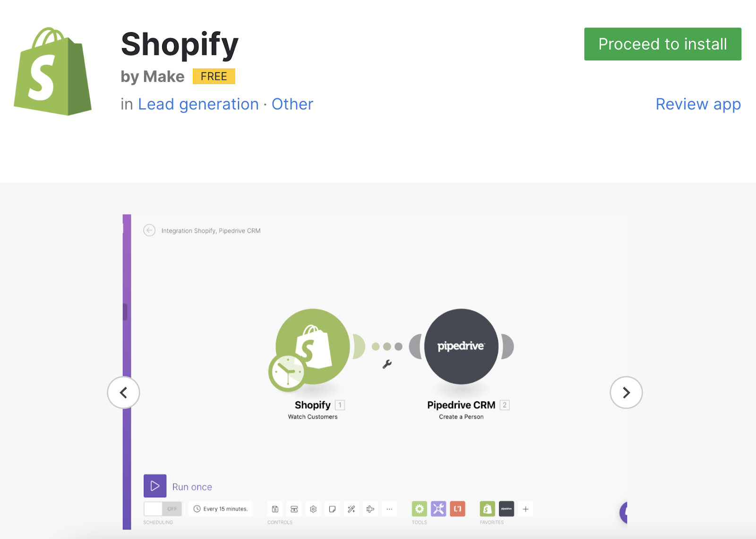Open the Lead generation category link
This screenshot has width=756, height=539.
coord(198,104)
